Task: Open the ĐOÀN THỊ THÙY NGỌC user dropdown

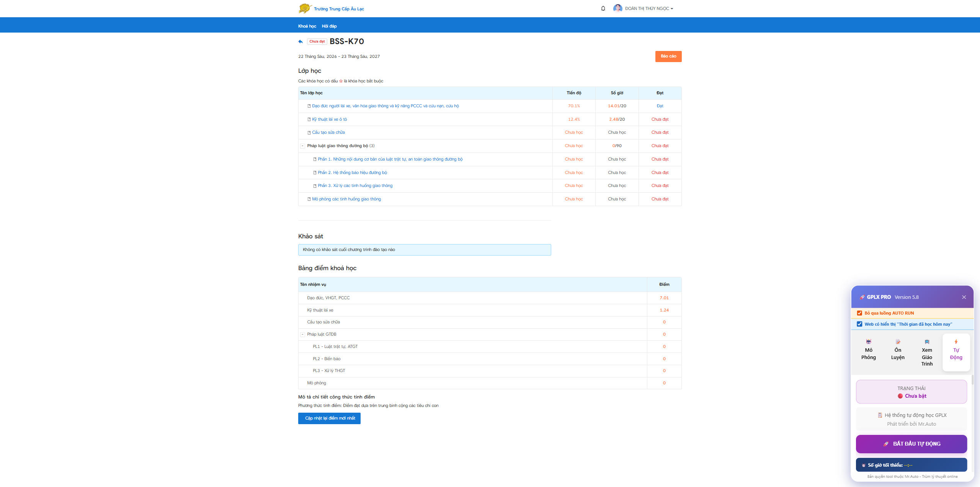Action: tap(649, 8)
